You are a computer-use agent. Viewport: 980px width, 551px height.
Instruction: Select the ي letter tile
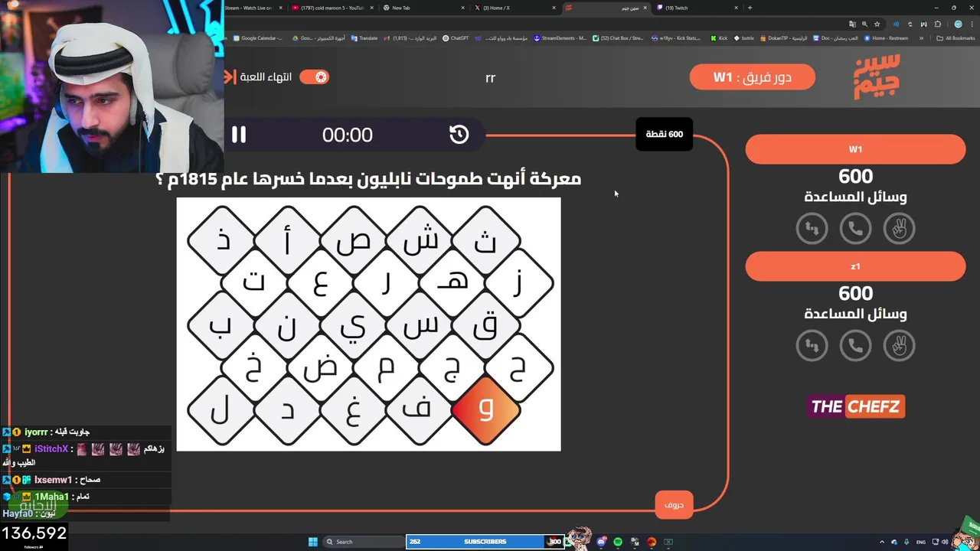pyautogui.click(x=354, y=326)
